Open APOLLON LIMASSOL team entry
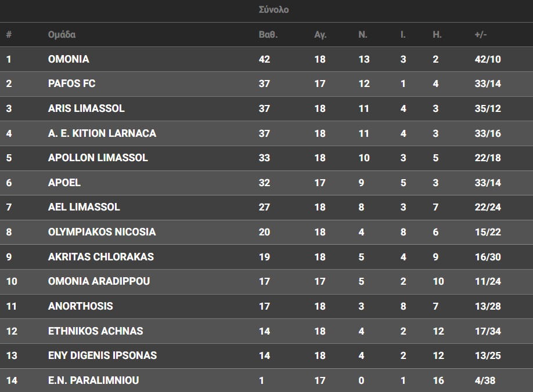533x392 pixels. click(x=98, y=158)
